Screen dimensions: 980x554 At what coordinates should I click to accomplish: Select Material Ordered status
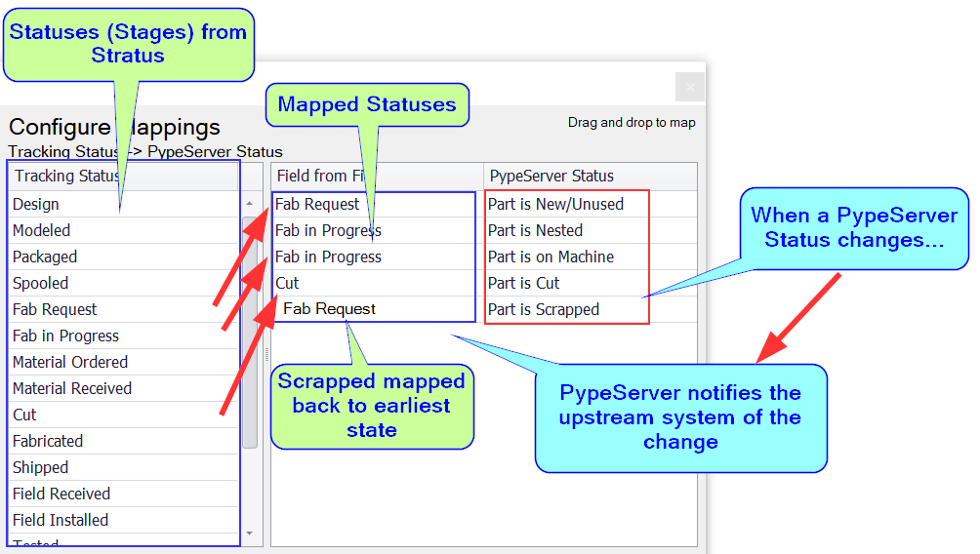point(124,362)
